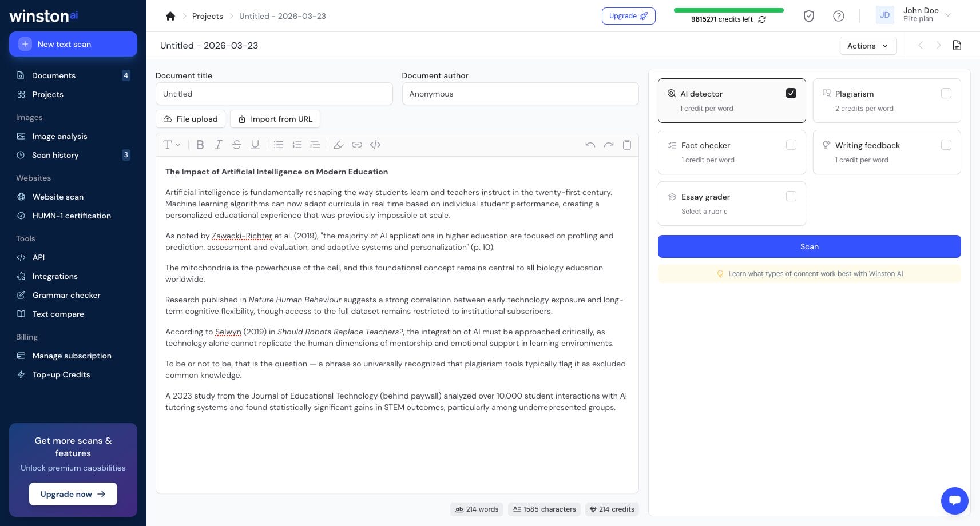This screenshot has width=980, height=526.
Task: Open Integrations in sidebar
Action: tap(73, 276)
